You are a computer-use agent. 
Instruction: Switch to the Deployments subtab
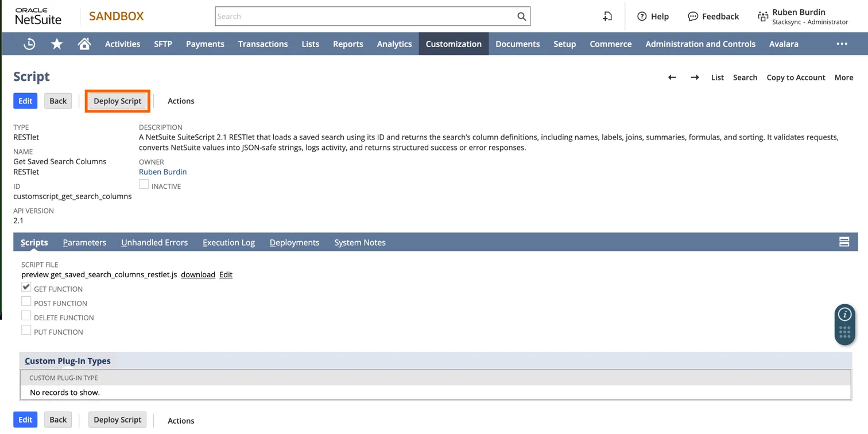pos(294,242)
